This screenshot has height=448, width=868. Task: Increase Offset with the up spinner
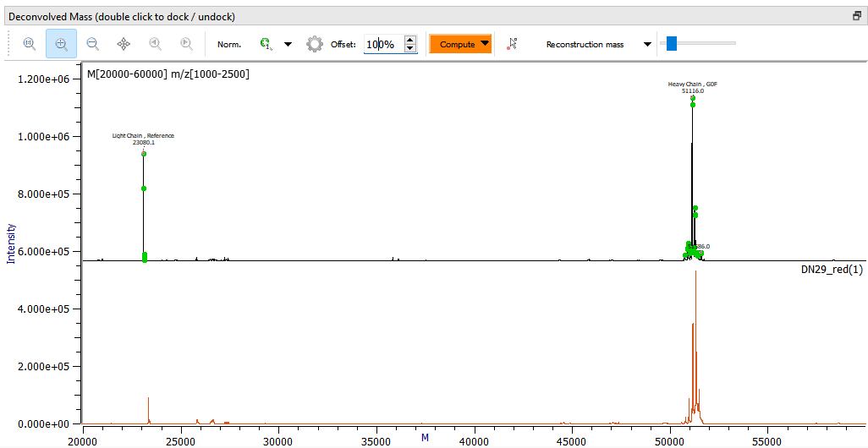(410, 39)
